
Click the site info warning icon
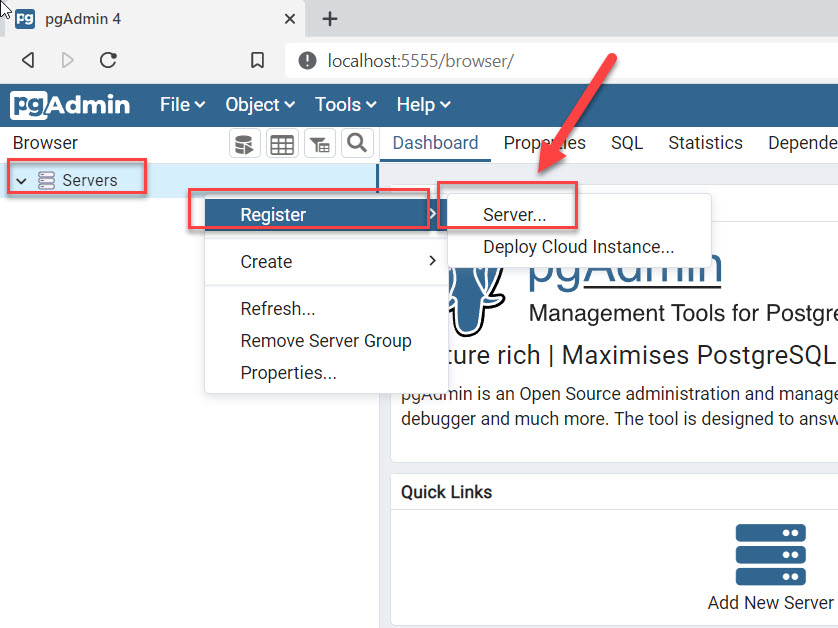pos(307,60)
